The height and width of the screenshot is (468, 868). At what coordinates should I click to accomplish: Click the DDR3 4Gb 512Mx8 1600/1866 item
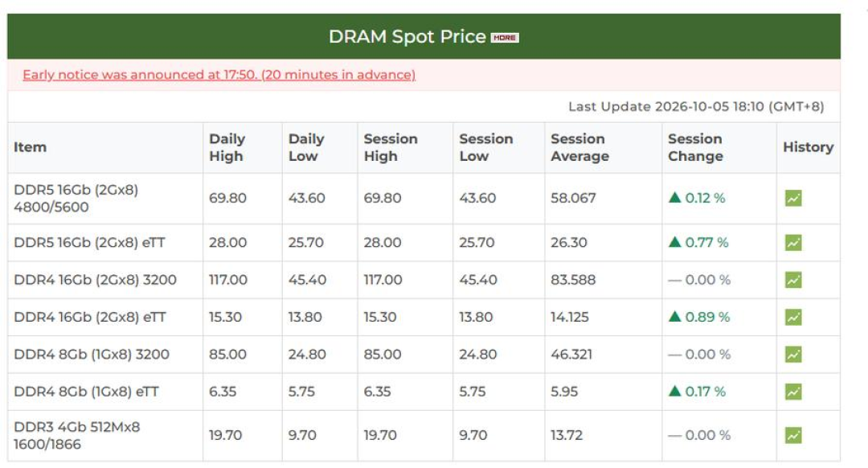76,435
